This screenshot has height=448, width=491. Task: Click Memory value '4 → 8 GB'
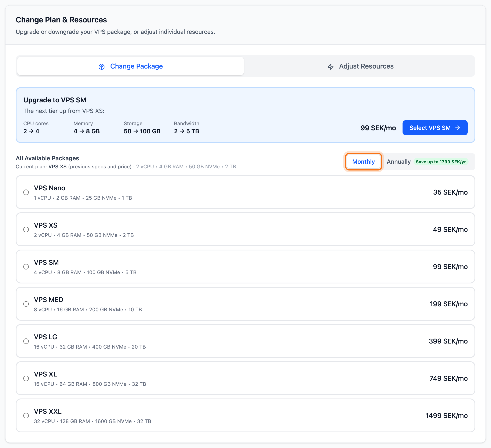point(87,131)
